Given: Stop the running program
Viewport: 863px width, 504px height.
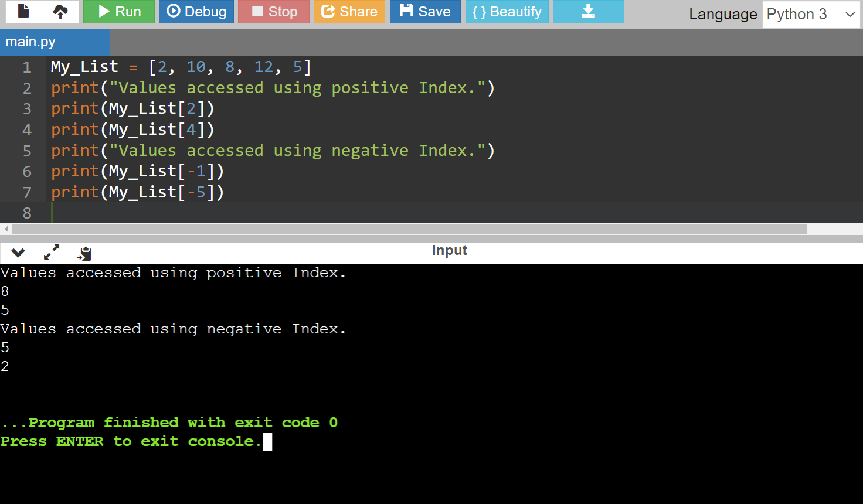Looking at the screenshot, I should [274, 12].
